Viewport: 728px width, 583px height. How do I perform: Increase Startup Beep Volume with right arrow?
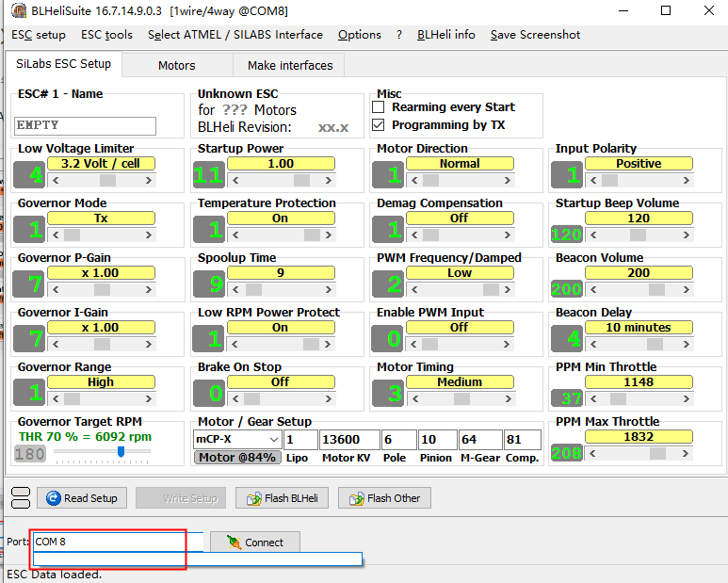pos(687,235)
